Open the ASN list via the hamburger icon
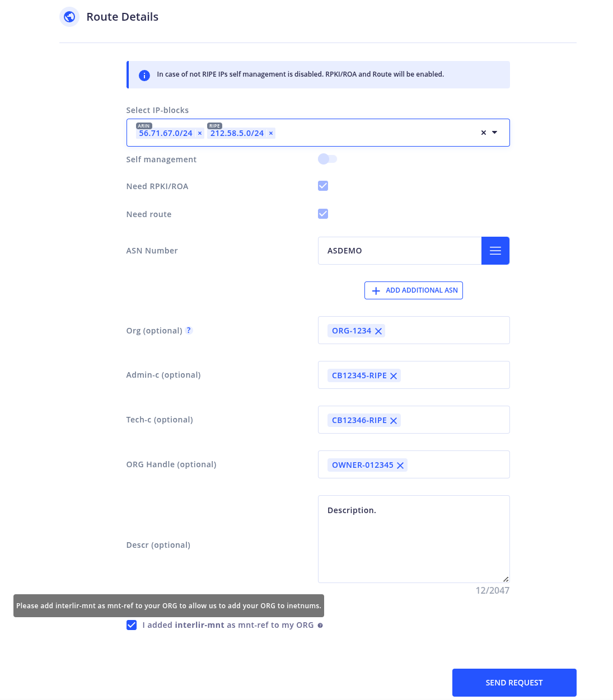This screenshot has height=700, width=613. 495,250
